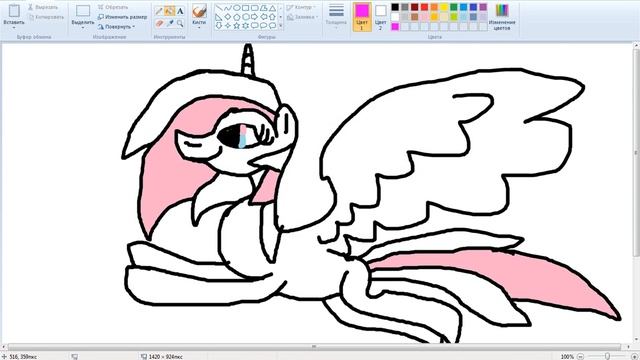
Task: Open the Outline (Контур) dropdown
Action: pos(302,7)
